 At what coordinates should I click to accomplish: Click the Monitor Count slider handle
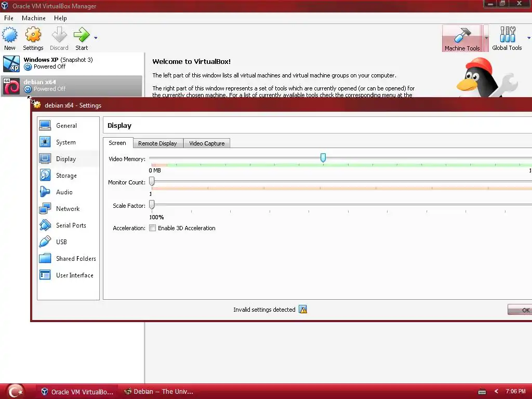coord(152,181)
